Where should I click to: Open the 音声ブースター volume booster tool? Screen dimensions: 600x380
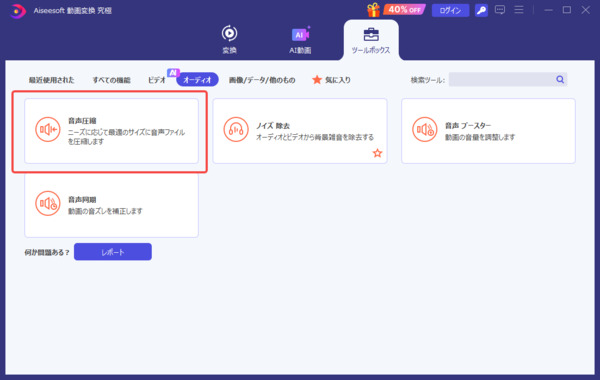pyautogui.click(x=488, y=131)
